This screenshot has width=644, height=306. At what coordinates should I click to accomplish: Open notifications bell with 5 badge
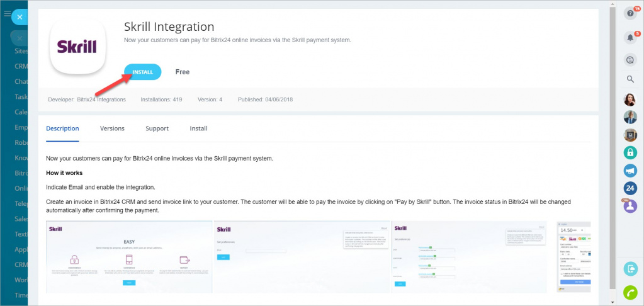click(630, 38)
